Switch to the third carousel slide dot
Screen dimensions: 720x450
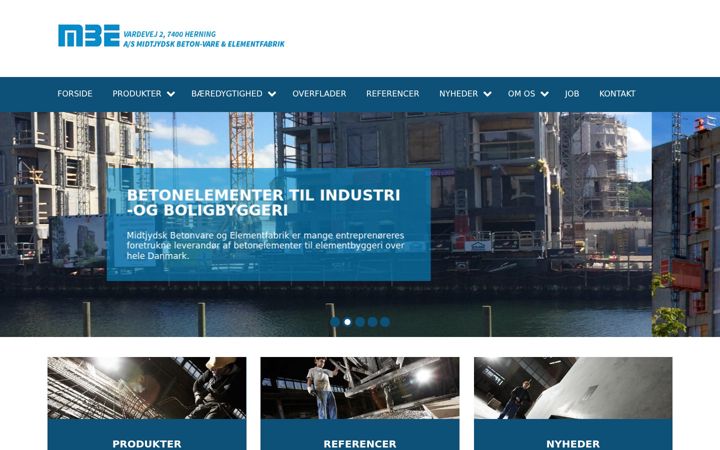pyautogui.click(x=360, y=322)
